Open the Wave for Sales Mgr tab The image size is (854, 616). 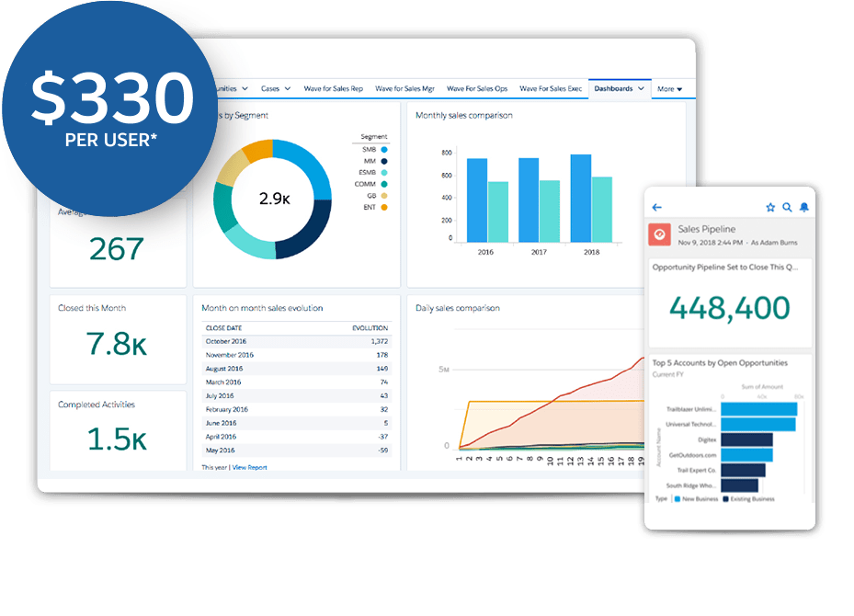pyautogui.click(x=405, y=89)
